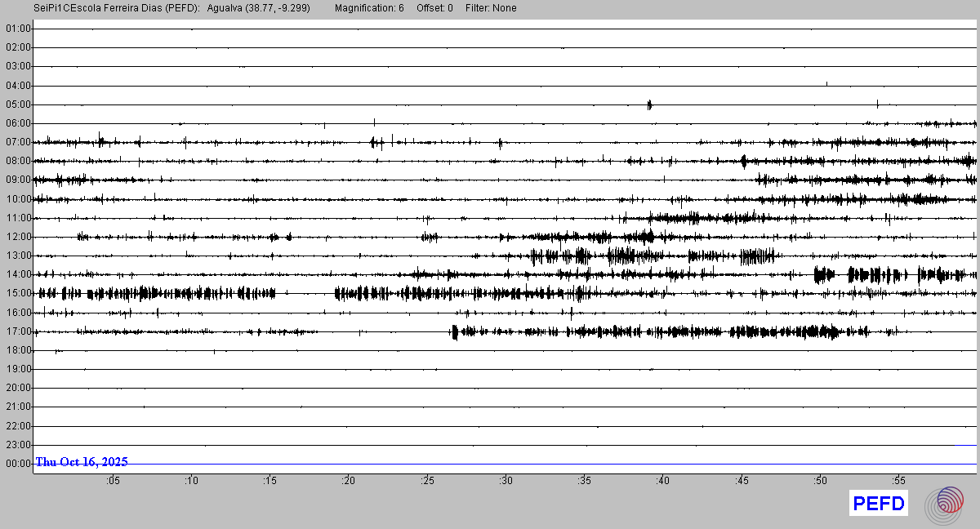
Task: Click the Filter: None header text
Action: (491, 8)
